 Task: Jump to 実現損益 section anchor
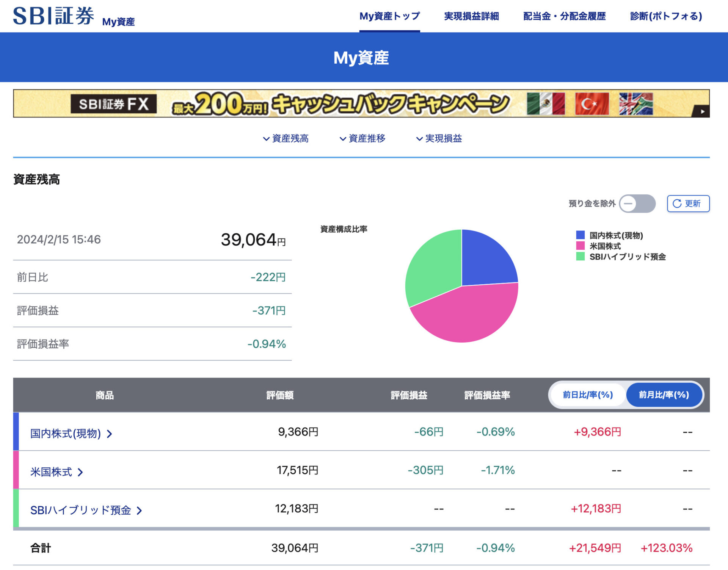coord(439,138)
